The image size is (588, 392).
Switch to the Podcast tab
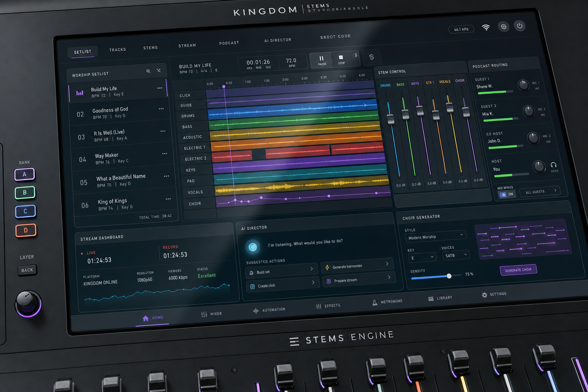[229, 43]
